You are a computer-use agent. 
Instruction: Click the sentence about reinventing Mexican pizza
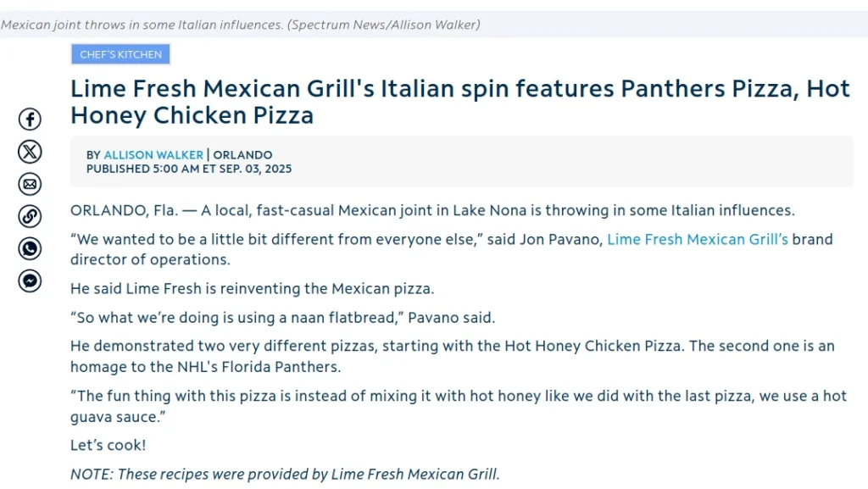tap(252, 288)
